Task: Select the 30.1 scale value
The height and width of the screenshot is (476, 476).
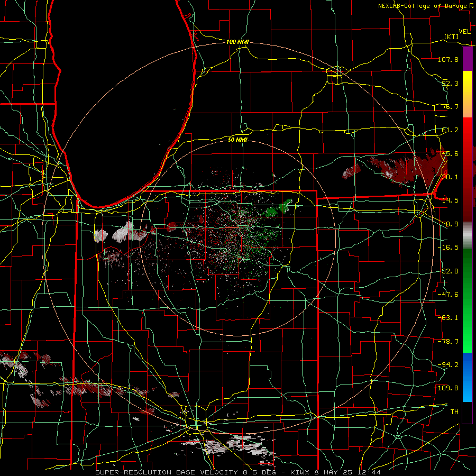Action: [x=450, y=177]
